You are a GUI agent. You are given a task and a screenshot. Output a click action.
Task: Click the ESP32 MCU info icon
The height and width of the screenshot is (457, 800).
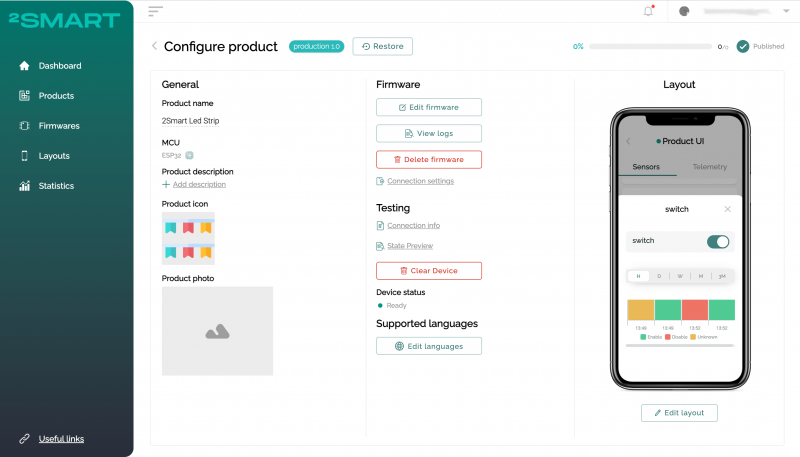(189, 155)
